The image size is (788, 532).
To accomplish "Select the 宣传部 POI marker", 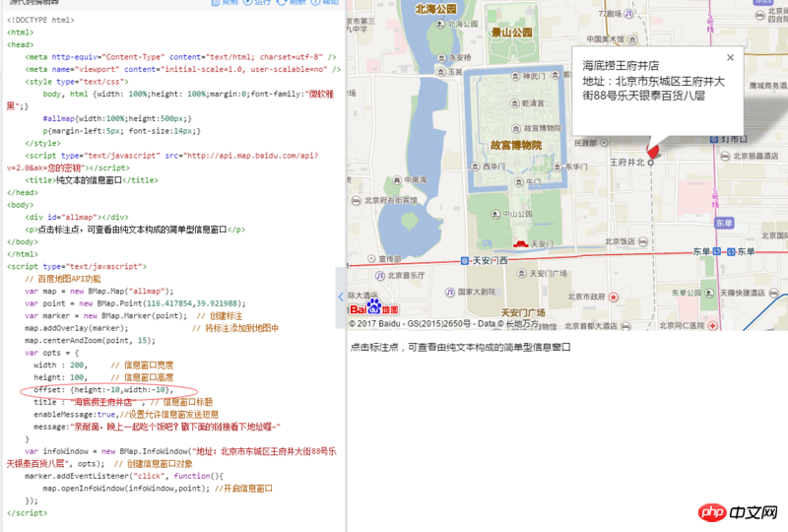I will [x=371, y=258].
